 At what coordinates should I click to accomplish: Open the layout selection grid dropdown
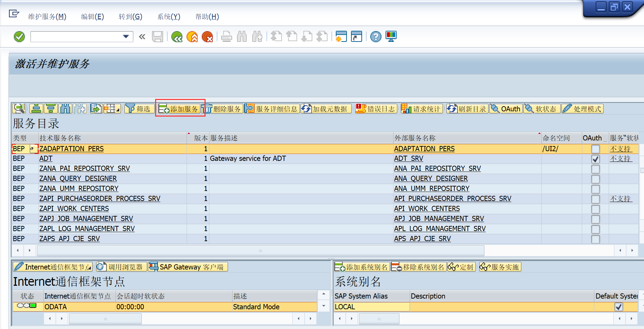pos(112,109)
